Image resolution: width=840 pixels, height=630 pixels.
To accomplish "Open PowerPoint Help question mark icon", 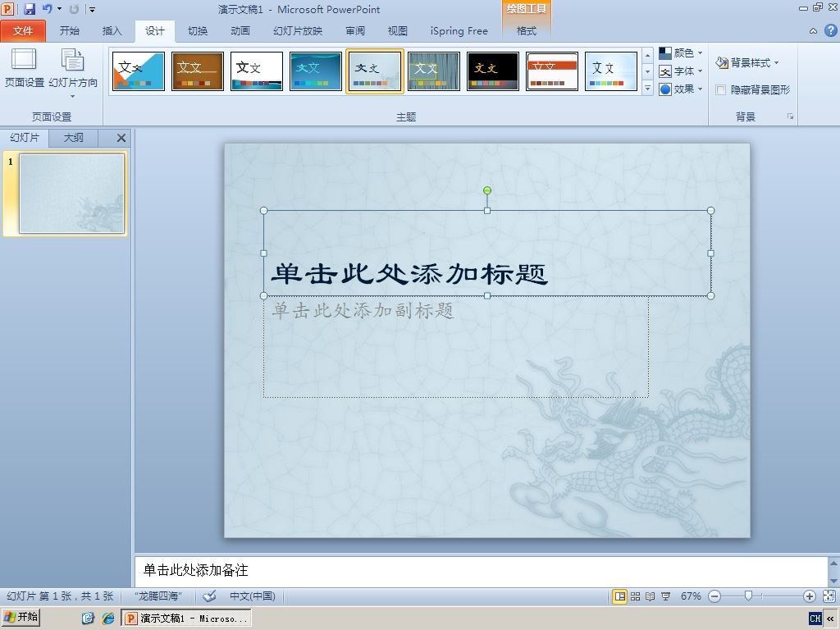I will 831,30.
